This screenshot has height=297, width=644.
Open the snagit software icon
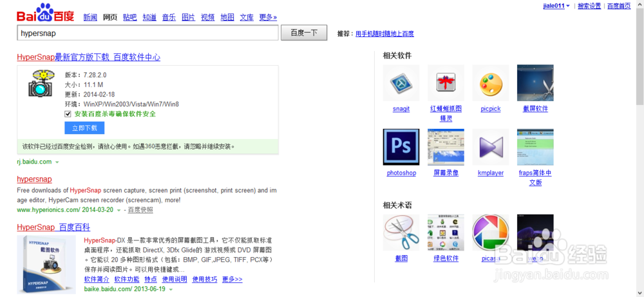click(x=401, y=82)
